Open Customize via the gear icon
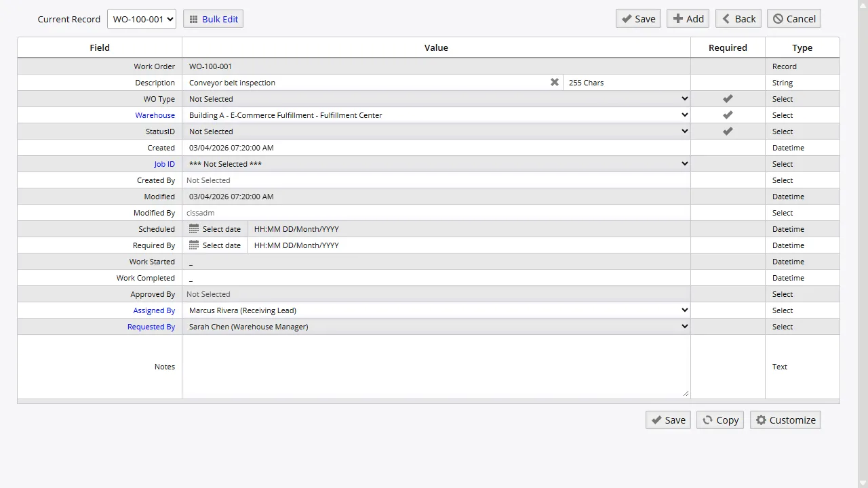 pyautogui.click(x=785, y=420)
